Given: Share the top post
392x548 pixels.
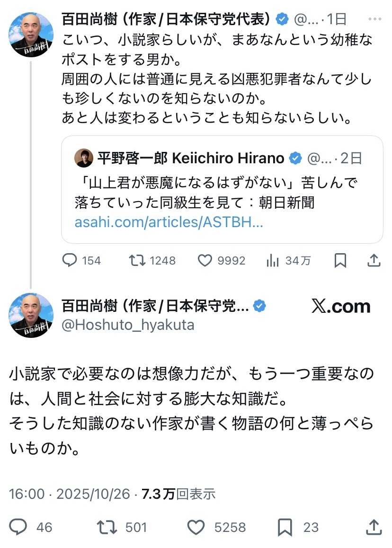Looking at the screenshot, I should point(374,260).
